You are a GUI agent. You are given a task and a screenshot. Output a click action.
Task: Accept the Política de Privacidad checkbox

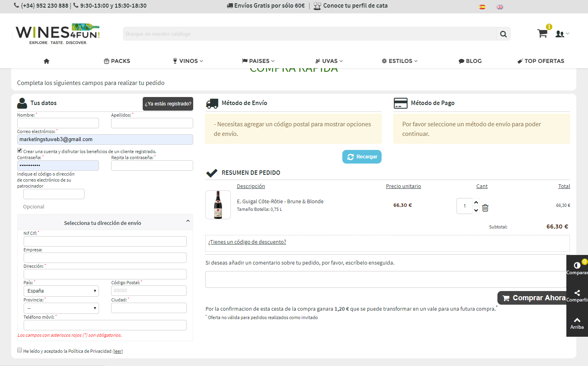coord(20,350)
